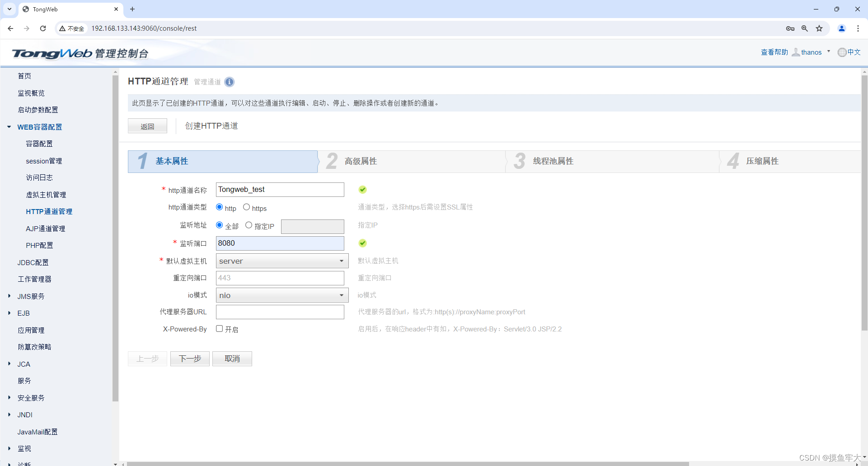
Task: Open 监视概览 in the sidebar
Action: [x=31, y=93]
